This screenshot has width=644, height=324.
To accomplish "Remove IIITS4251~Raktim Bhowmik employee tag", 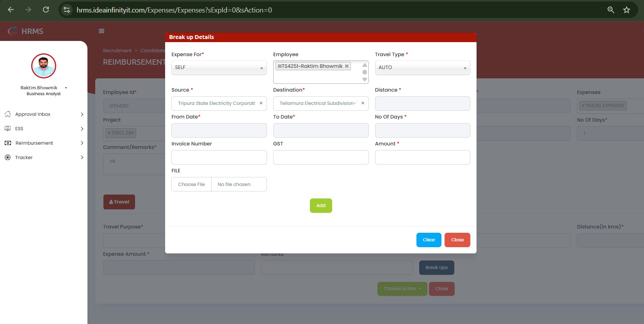I will [347, 66].
